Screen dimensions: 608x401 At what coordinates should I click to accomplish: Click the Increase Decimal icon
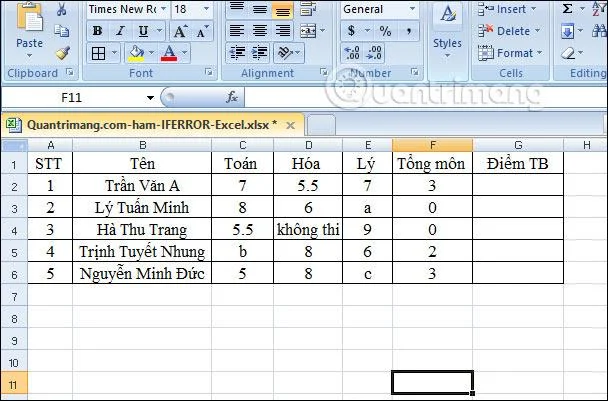(352, 53)
